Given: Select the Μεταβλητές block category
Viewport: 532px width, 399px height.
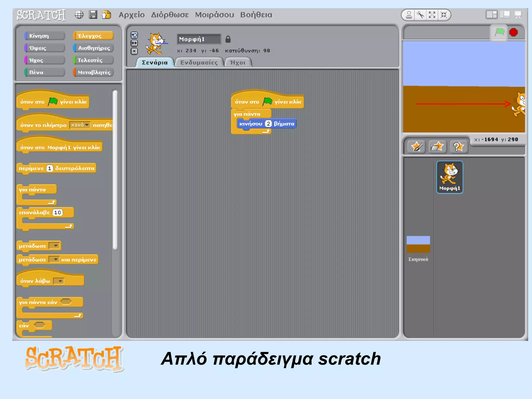Looking at the screenshot, I should pos(93,72).
